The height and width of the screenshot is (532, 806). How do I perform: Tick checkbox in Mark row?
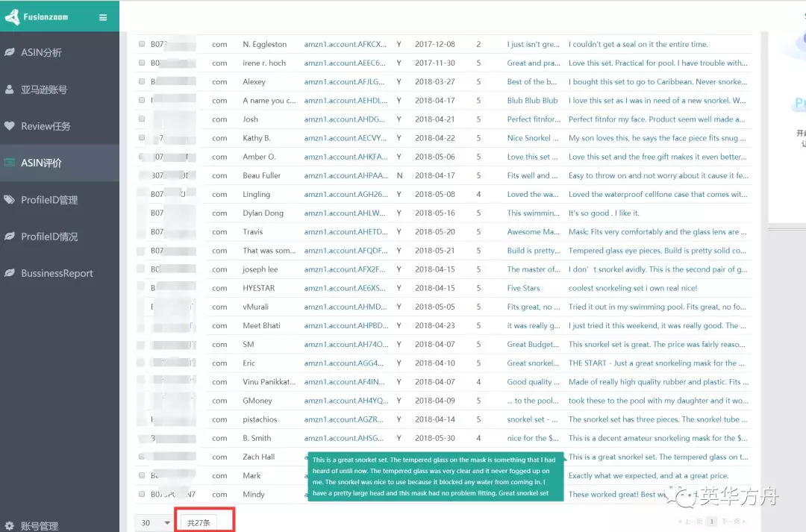[142, 475]
